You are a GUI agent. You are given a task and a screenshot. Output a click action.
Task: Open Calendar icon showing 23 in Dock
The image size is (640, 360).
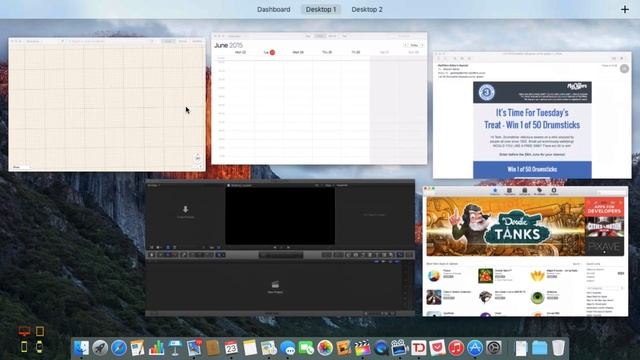(x=231, y=348)
